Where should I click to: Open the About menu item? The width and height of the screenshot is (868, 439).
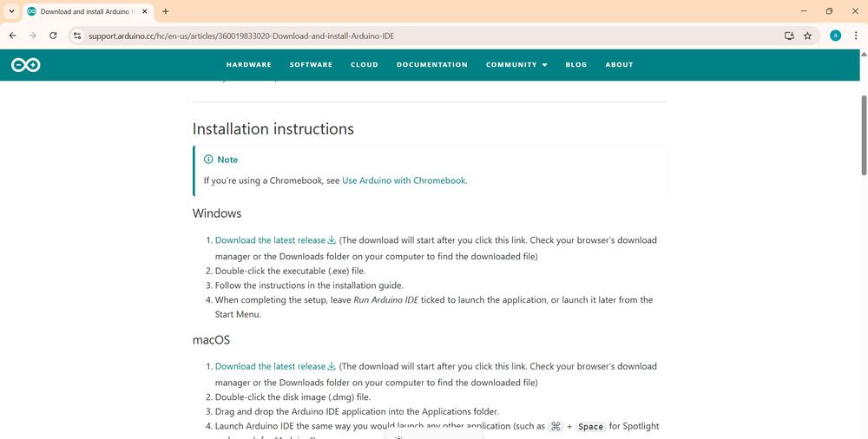(619, 65)
